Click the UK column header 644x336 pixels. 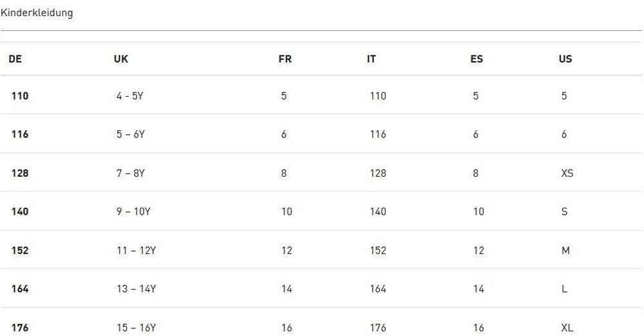pyautogui.click(x=121, y=59)
